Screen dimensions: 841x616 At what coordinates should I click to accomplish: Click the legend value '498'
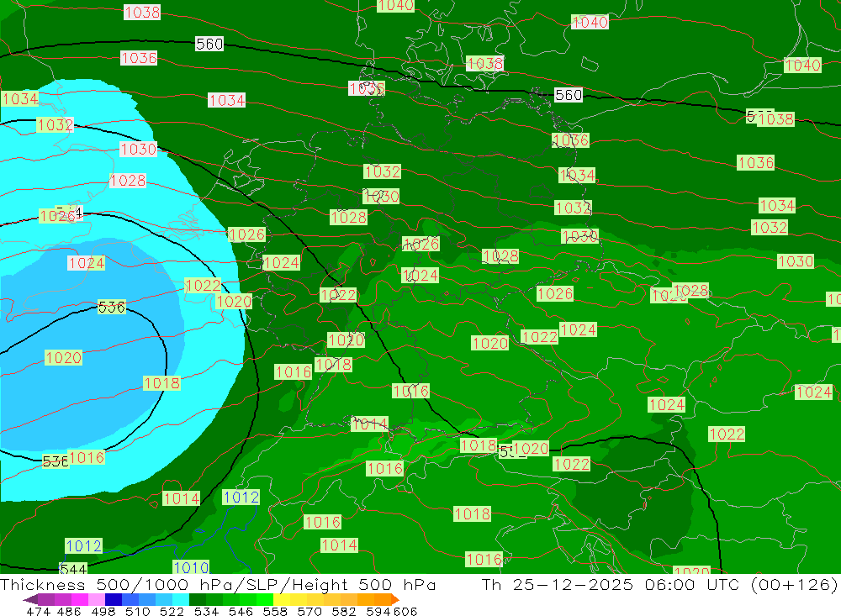pos(102,611)
